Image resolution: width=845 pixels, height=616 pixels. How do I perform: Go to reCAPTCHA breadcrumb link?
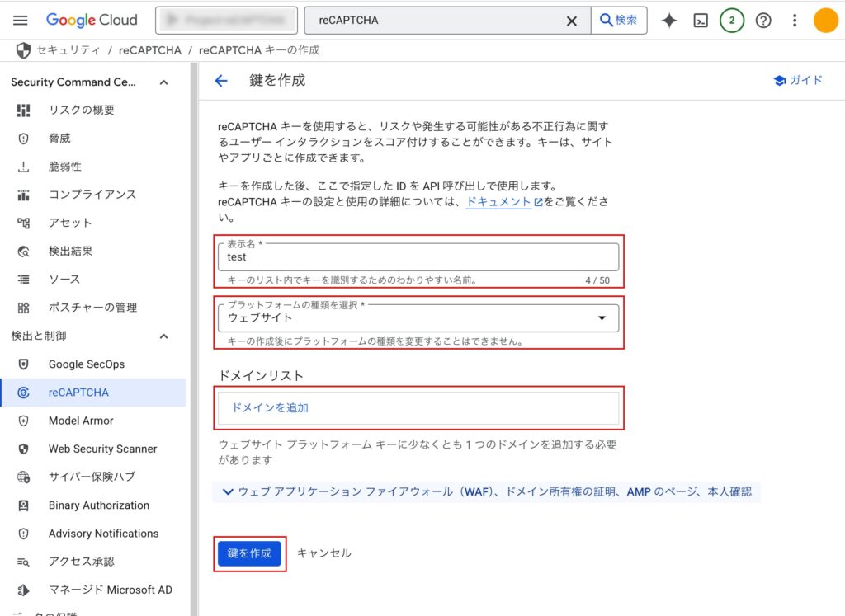[x=150, y=50]
